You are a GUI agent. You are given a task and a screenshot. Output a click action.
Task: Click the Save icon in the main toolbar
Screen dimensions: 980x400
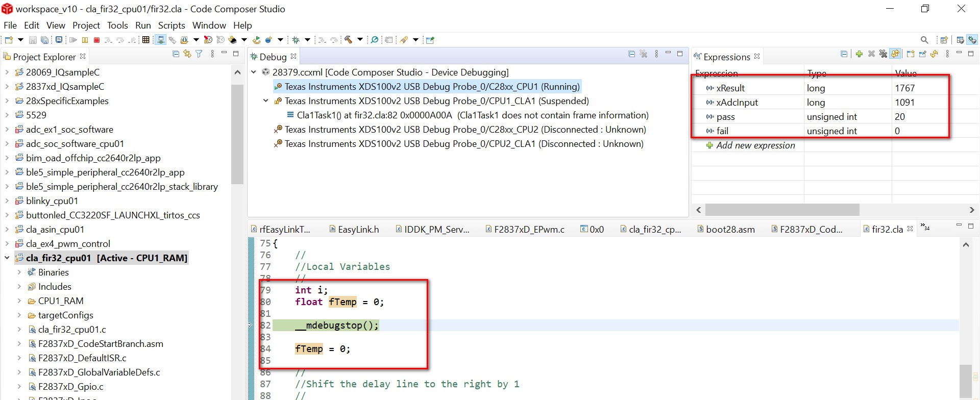33,40
